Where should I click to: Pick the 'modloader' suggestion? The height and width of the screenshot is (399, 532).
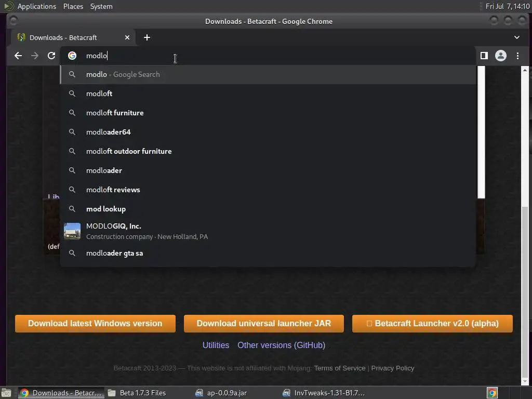[268, 170]
